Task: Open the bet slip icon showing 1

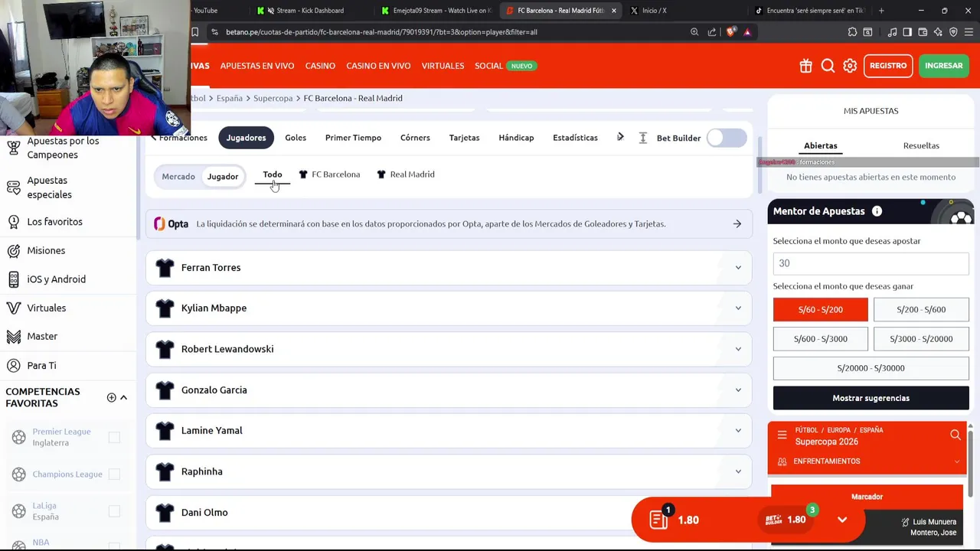Action: pyautogui.click(x=659, y=520)
